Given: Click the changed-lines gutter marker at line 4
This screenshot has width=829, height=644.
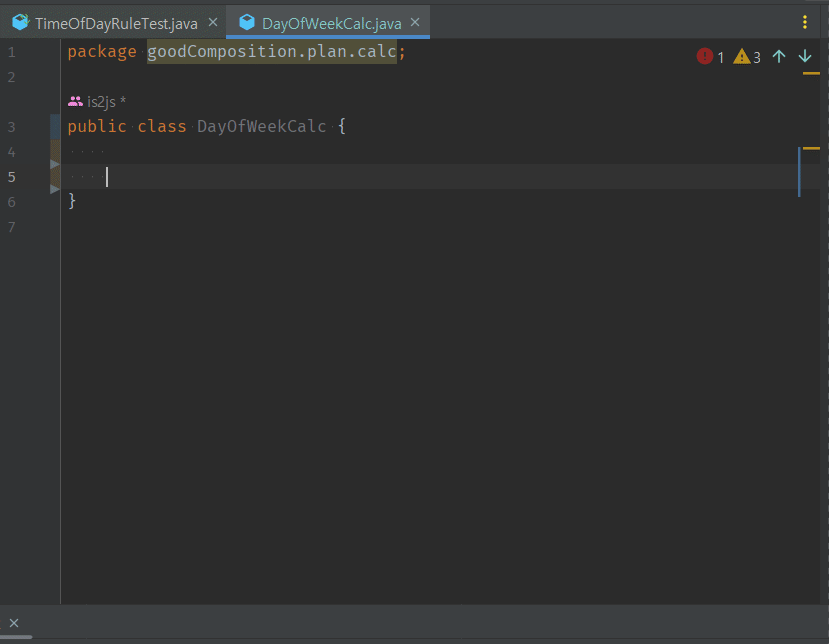Looking at the screenshot, I should click(x=56, y=152).
